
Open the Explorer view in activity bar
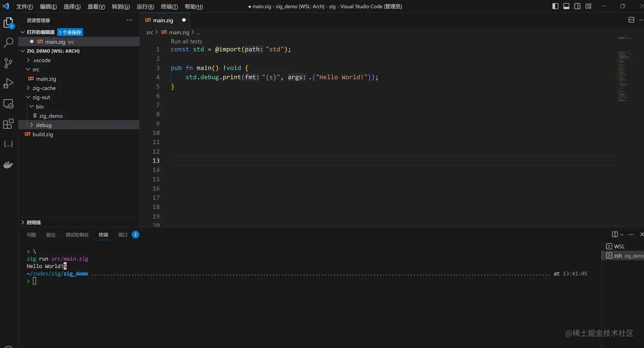click(x=9, y=23)
